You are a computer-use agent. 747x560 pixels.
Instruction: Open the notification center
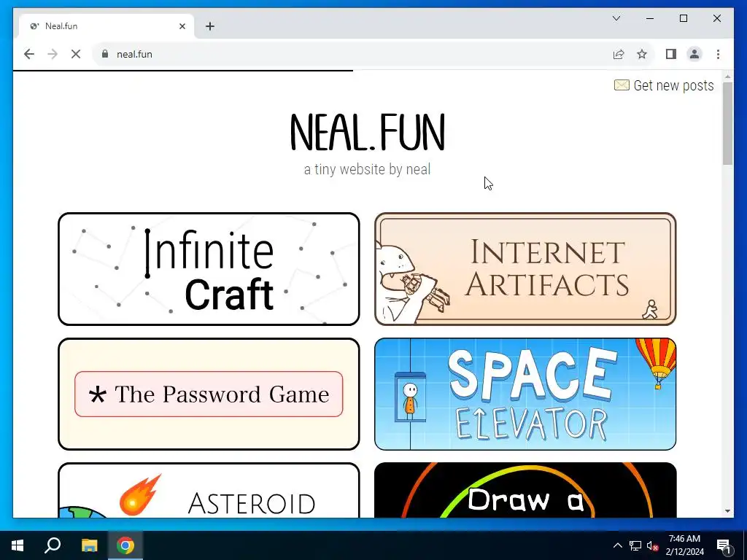[x=724, y=545]
